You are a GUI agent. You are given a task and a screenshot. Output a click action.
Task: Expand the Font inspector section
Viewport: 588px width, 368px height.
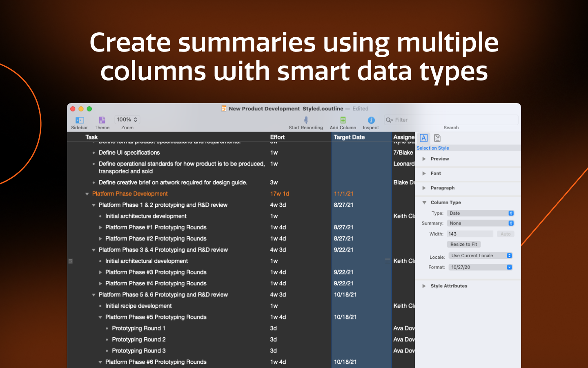[424, 174]
